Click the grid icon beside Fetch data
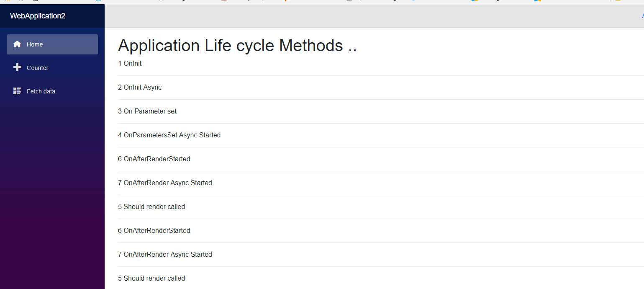 point(17,91)
